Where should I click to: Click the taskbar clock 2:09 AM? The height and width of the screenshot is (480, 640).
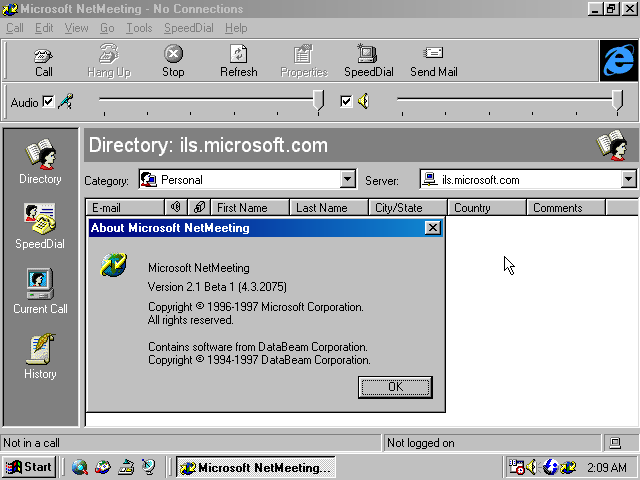607,467
